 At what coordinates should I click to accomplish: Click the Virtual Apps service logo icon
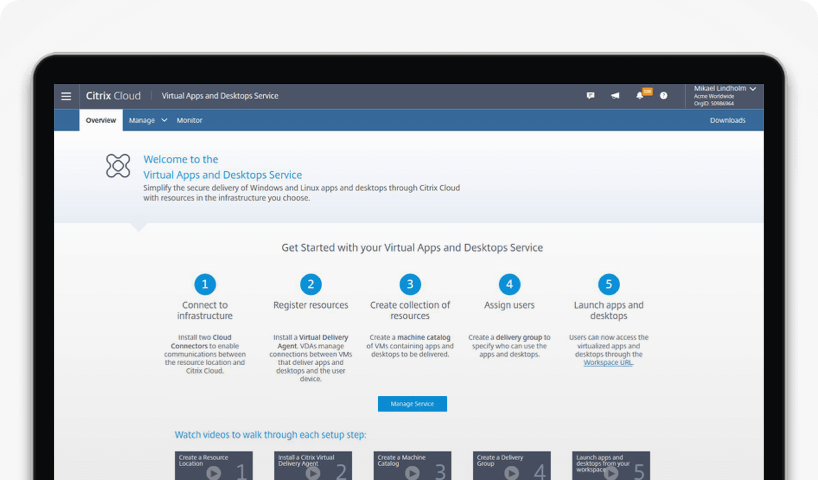(118, 166)
